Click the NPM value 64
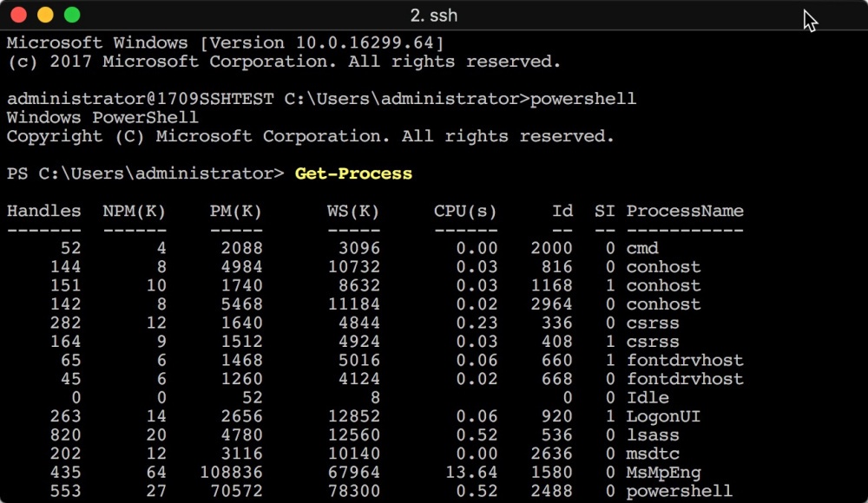The image size is (868, 503). tap(156, 473)
